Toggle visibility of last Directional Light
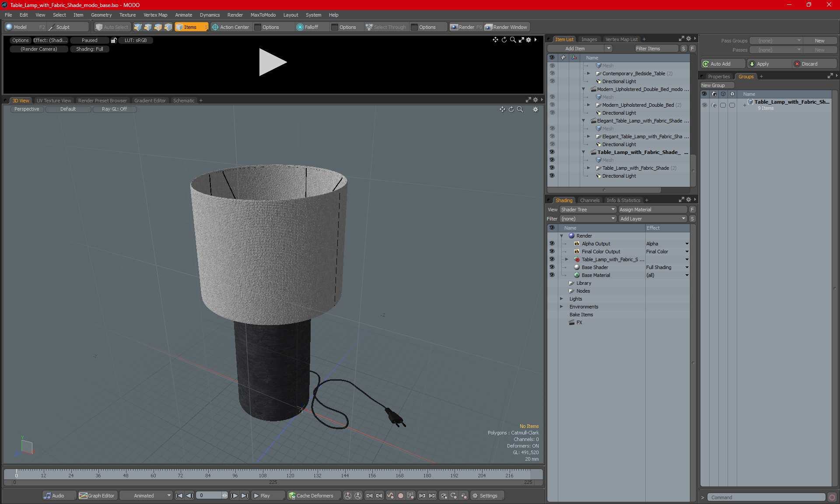Viewport: 840px width, 504px height. (x=552, y=176)
